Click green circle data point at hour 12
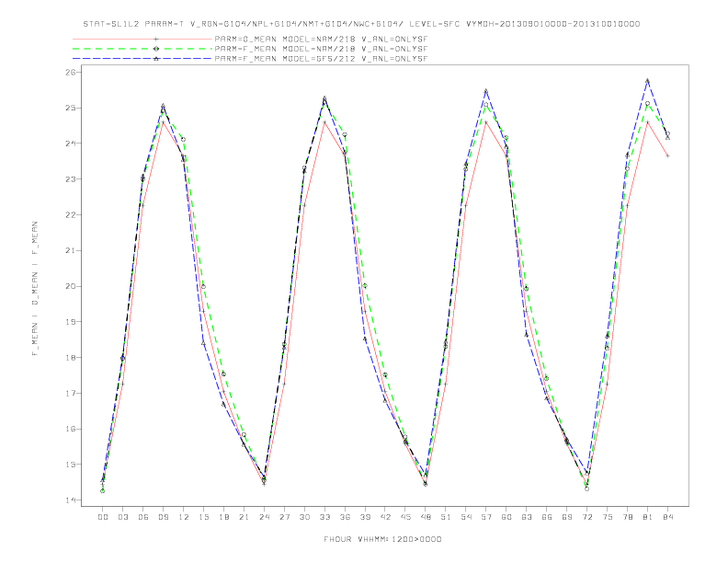728x563 pixels. [184, 139]
